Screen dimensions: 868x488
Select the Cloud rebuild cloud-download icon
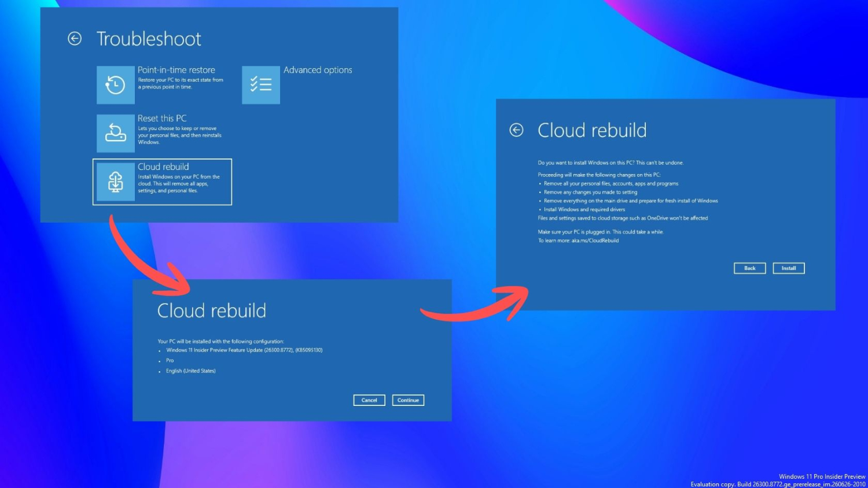(x=116, y=182)
